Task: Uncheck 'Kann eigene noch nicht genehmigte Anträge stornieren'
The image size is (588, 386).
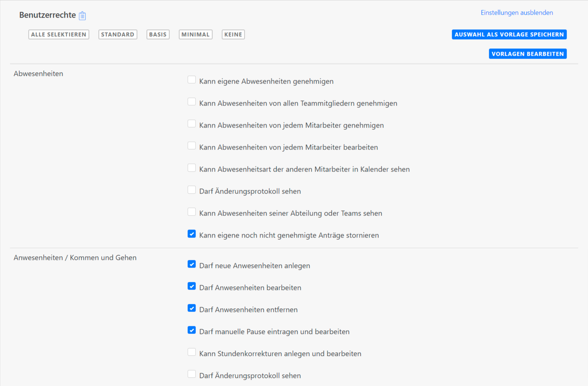Action: 192,234
